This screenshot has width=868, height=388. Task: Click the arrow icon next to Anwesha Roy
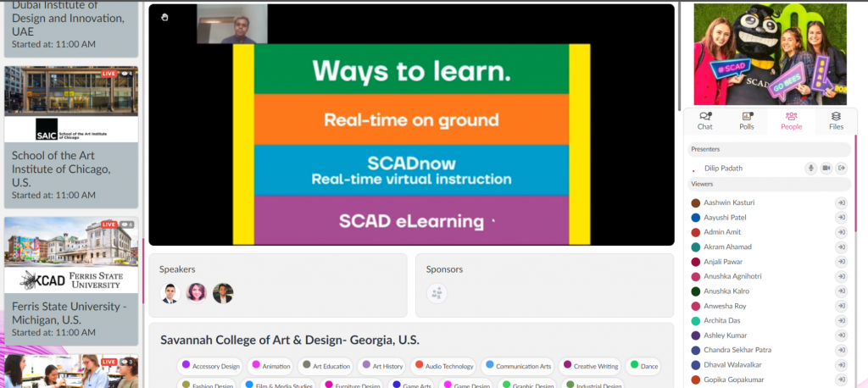(x=842, y=306)
